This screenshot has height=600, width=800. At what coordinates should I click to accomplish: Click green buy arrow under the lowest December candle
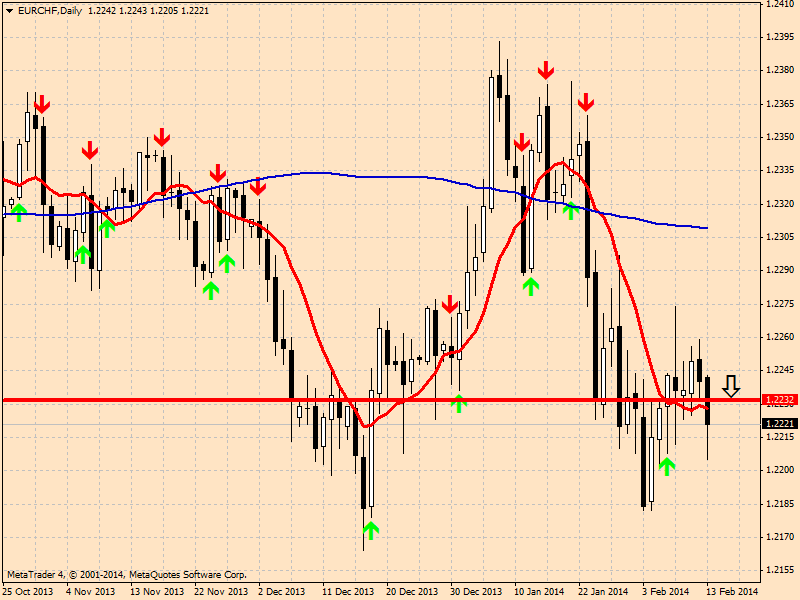[371, 530]
